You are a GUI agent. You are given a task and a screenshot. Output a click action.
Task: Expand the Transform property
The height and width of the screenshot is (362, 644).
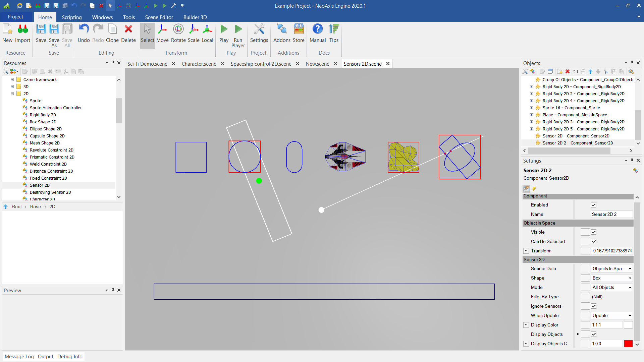(x=526, y=251)
